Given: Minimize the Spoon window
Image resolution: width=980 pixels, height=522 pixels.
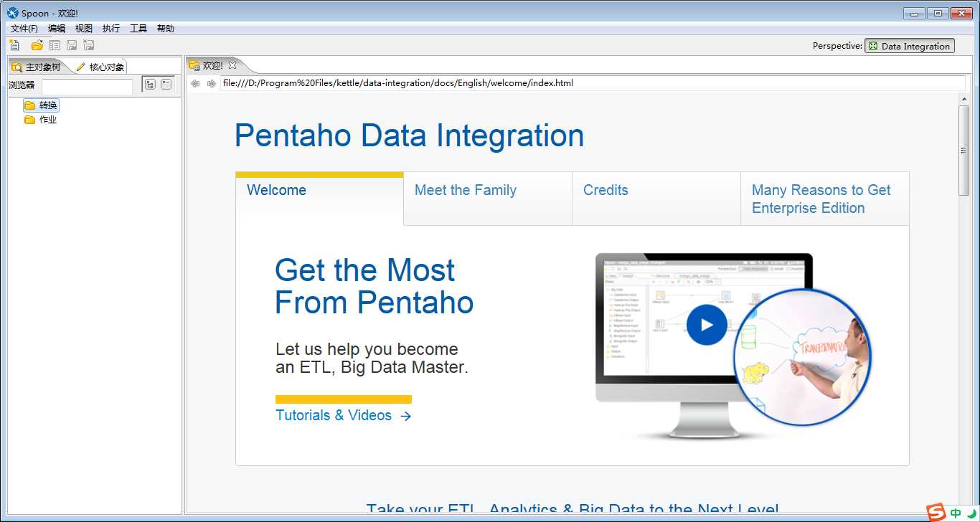Looking at the screenshot, I should [914, 13].
